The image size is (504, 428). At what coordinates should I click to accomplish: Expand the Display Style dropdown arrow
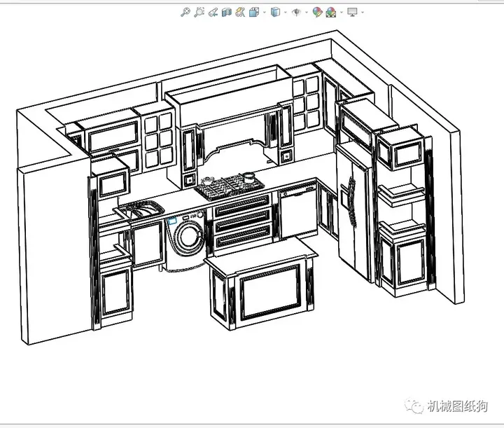(x=286, y=13)
